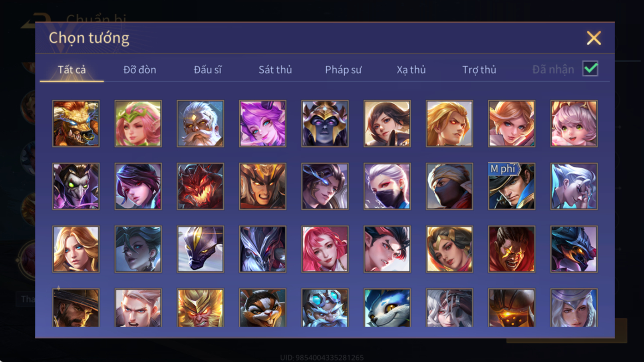This screenshot has height=362, width=644.
Task: Open the 'Trợ thủ' tab
Action: pos(479,70)
